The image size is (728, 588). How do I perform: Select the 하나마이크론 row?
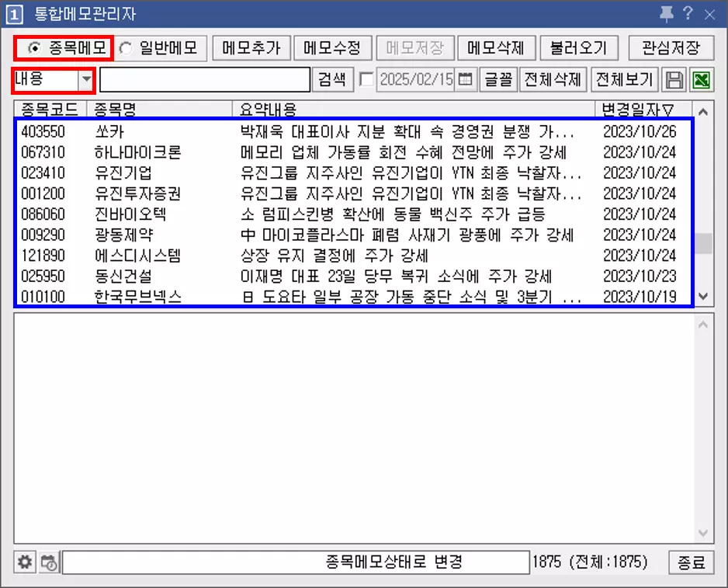point(354,152)
